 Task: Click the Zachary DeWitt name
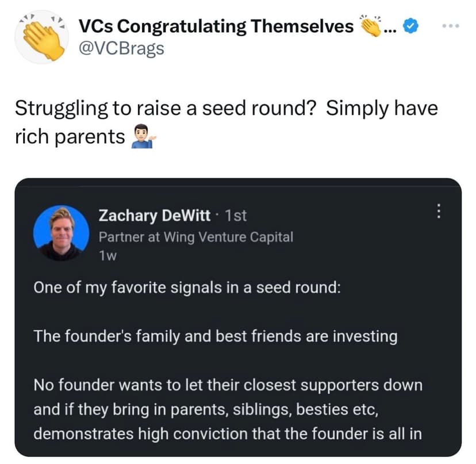coord(155,216)
